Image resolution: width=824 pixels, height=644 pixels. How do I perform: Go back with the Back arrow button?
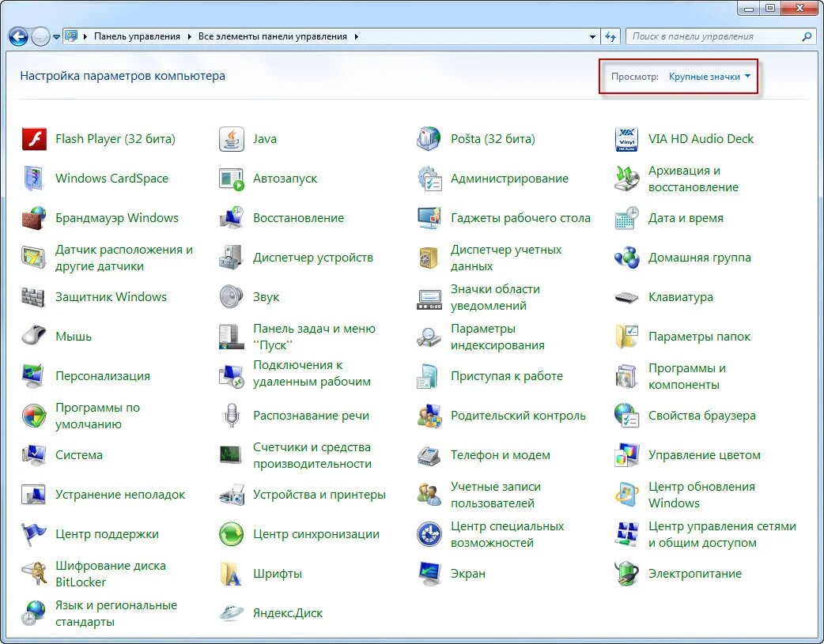[x=18, y=37]
